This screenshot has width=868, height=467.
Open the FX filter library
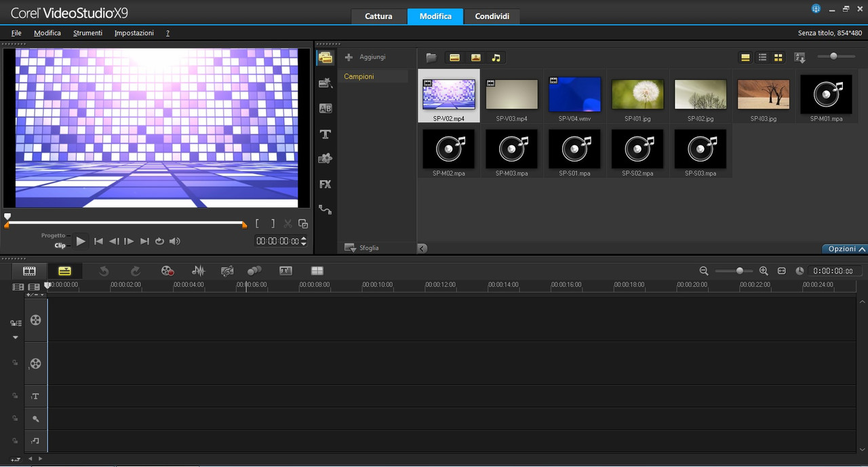325,184
